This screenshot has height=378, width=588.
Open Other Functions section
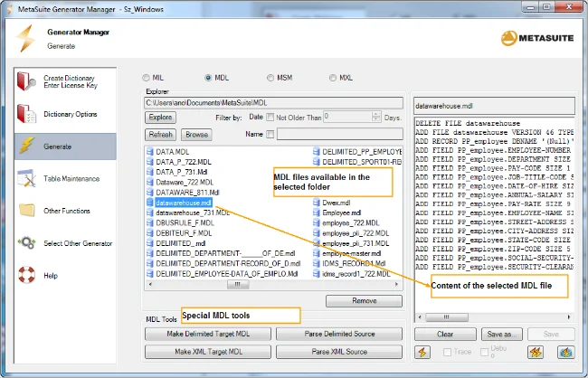tap(65, 211)
